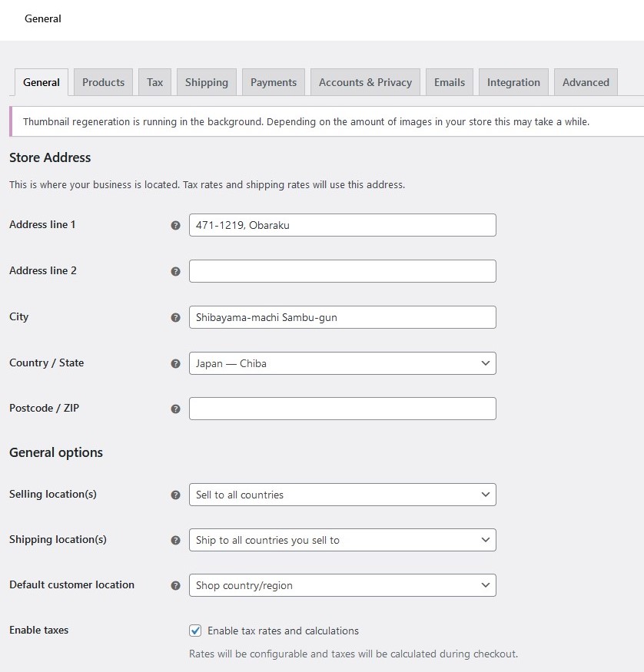
Task: Click the empty Postcode / ZIP field
Action: [342, 409]
